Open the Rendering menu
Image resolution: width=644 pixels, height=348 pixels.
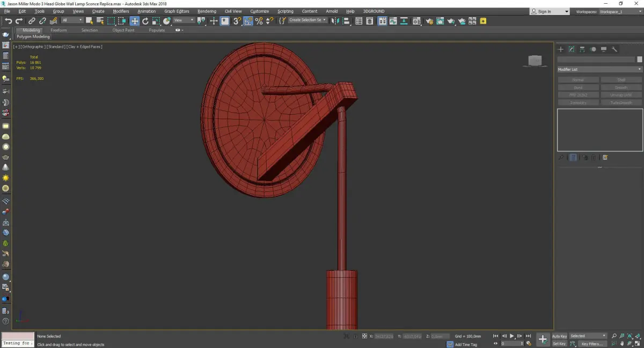tap(207, 11)
